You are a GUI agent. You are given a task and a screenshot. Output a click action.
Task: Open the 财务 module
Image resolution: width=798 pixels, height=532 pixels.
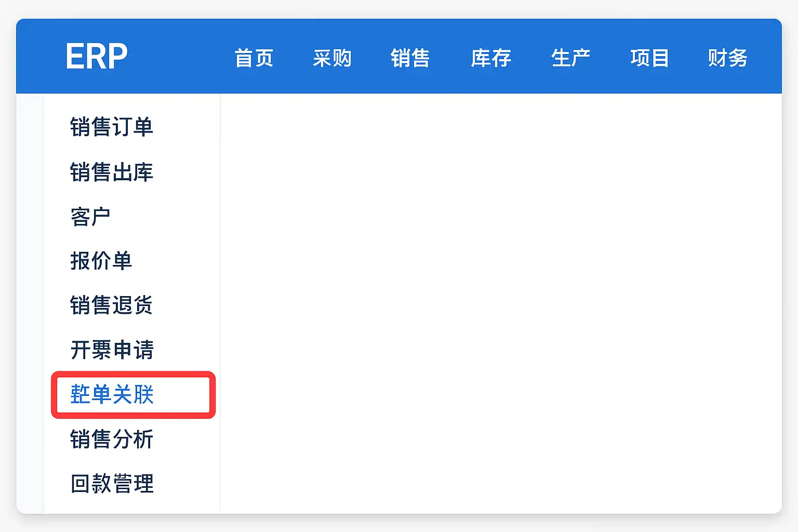(727, 58)
